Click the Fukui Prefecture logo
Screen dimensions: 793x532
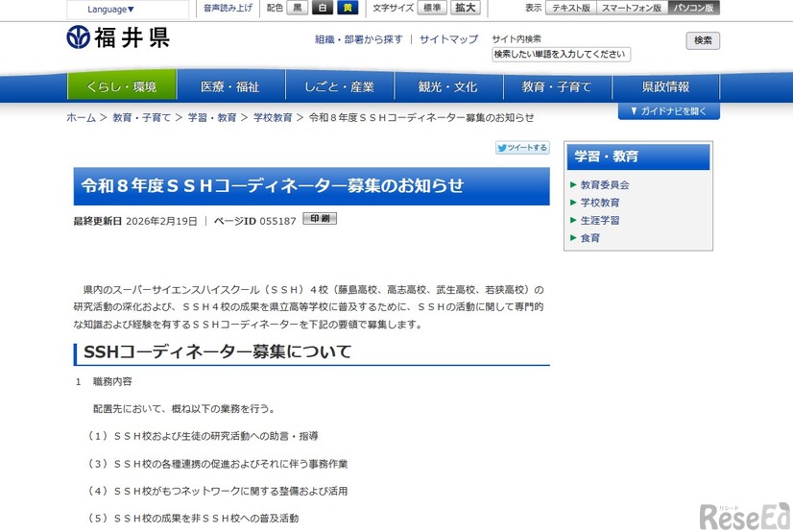click(118, 37)
